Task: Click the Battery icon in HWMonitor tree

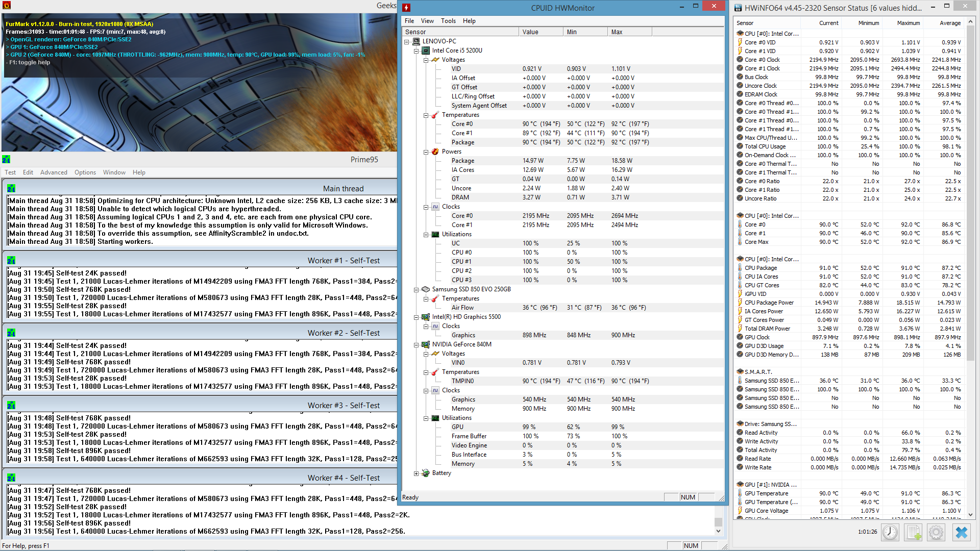Action: [426, 473]
